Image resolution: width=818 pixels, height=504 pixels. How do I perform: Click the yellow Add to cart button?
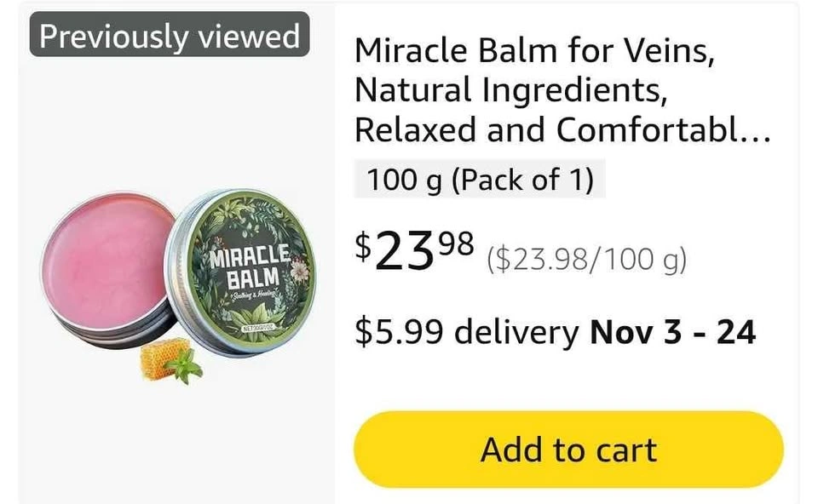pos(568,450)
